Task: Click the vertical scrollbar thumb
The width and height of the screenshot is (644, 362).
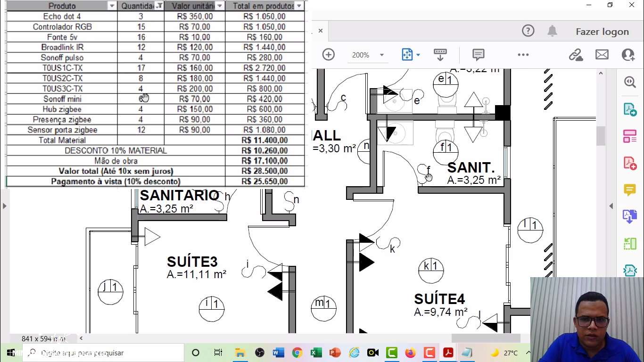Action: point(601,136)
